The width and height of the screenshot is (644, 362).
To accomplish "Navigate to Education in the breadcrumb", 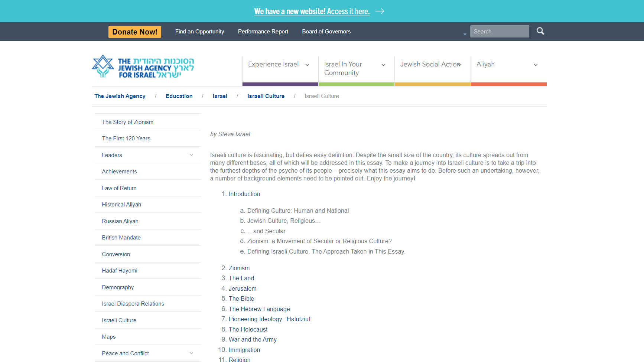I will (179, 96).
